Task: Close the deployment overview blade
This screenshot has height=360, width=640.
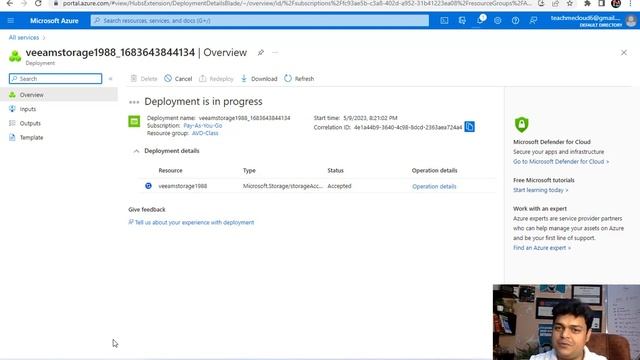Action: (x=624, y=53)
